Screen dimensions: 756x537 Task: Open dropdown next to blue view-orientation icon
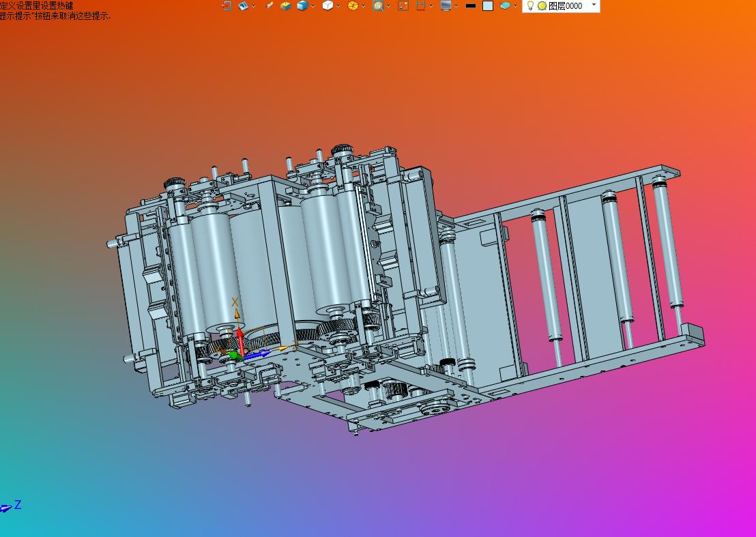(x=253, y=6)
